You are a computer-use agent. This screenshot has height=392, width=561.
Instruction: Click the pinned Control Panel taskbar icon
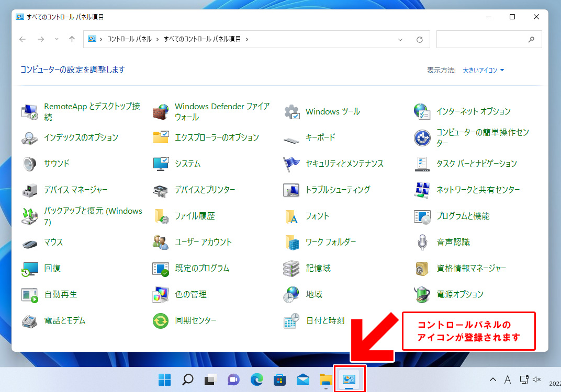[x=349, y=379]
